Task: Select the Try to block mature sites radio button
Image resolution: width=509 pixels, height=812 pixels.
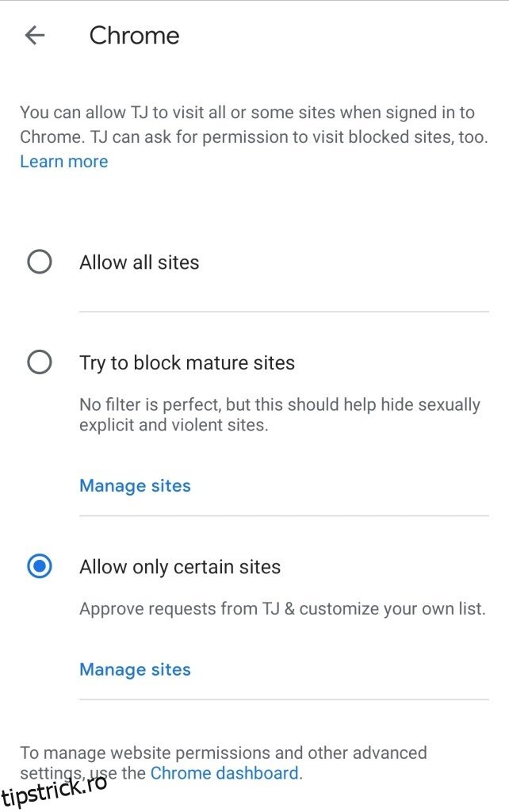Action: pyautogui.click(x=40, y=362)
